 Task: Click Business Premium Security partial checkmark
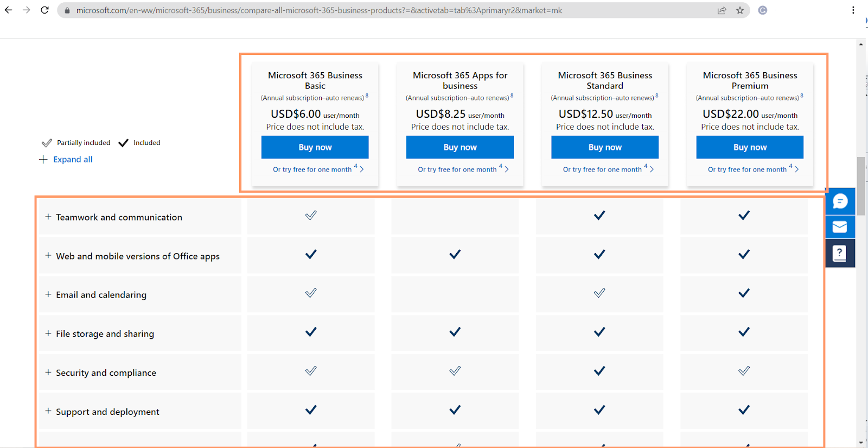[744, 371]
